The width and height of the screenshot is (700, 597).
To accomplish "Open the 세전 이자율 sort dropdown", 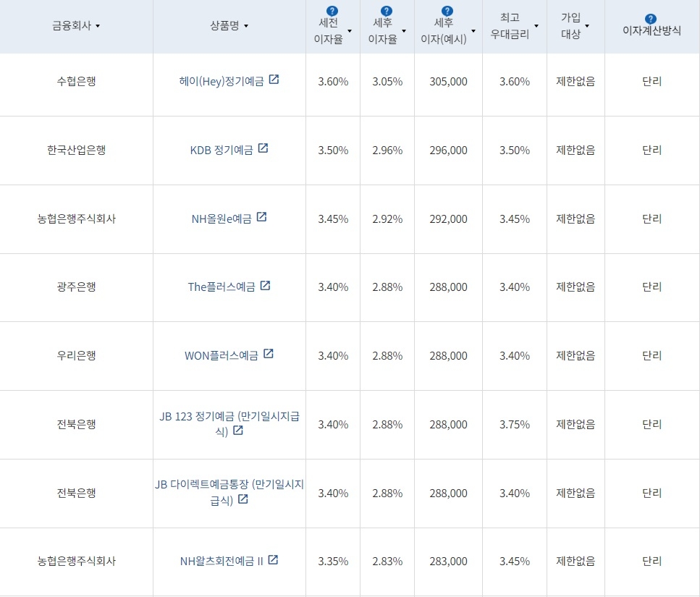I will pos(350,31).
